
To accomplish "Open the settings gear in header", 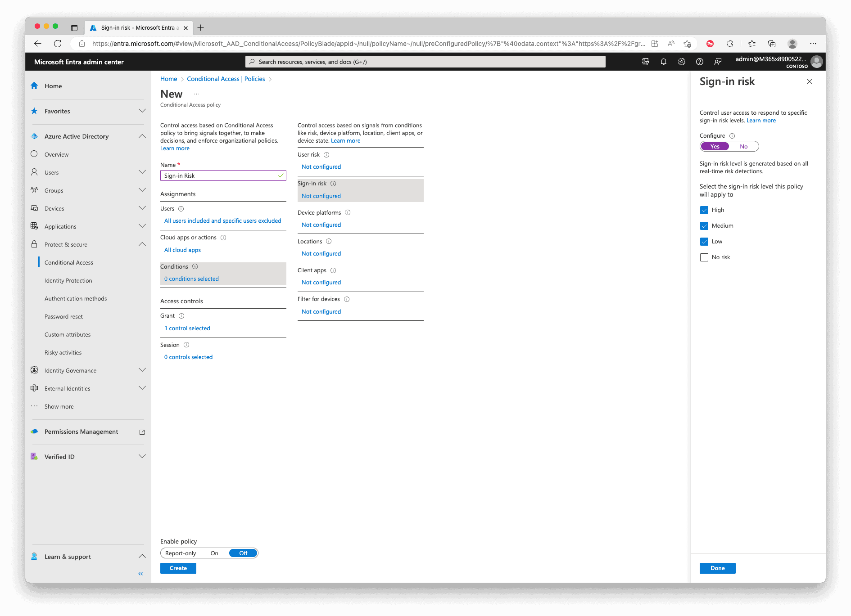I will tap(681, 62).
